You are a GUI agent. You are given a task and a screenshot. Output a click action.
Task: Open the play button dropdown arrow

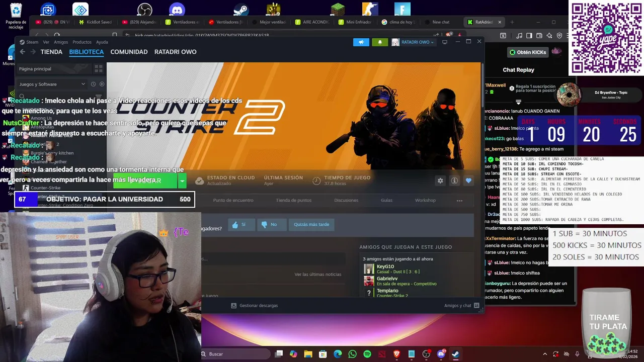183,180
